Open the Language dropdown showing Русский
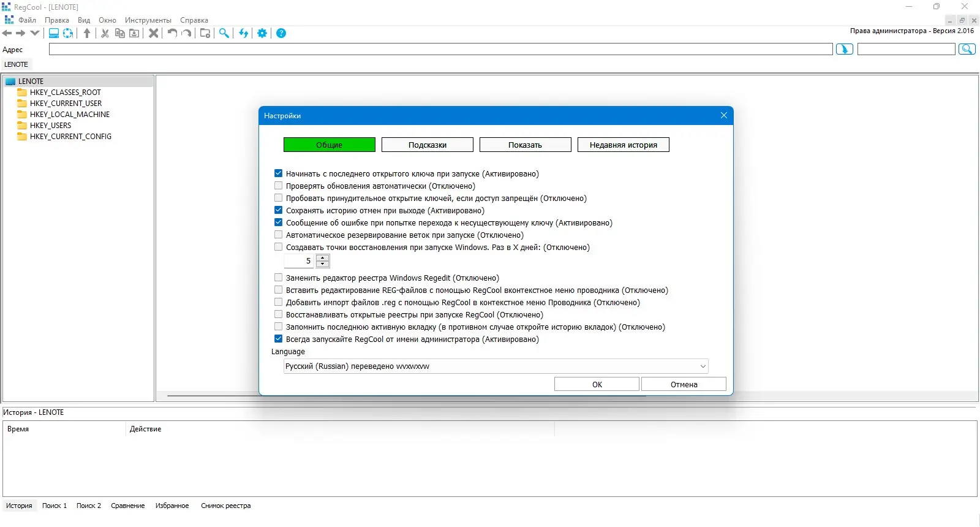Viewport: 980px width, 527px height. tap(496, 366)
